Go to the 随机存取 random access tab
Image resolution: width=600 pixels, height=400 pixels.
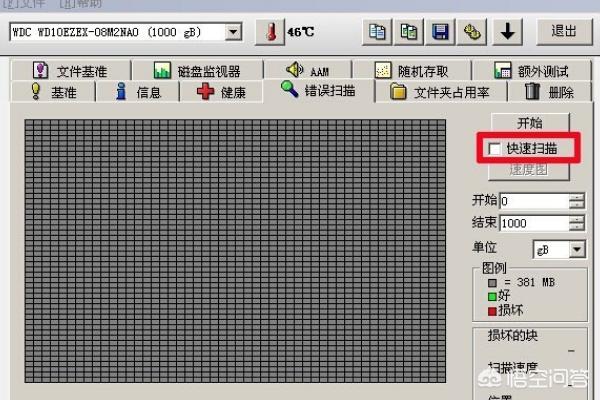[x=411, y=71]
